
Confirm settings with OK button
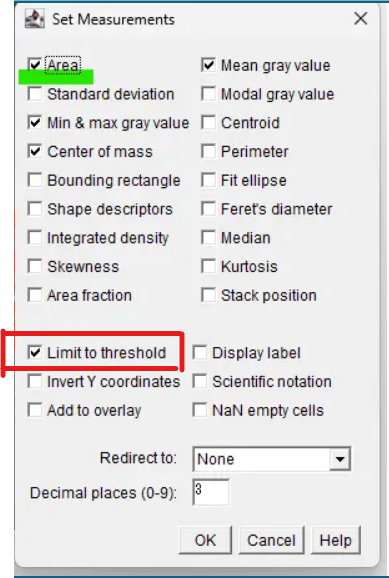coord(205,540)
